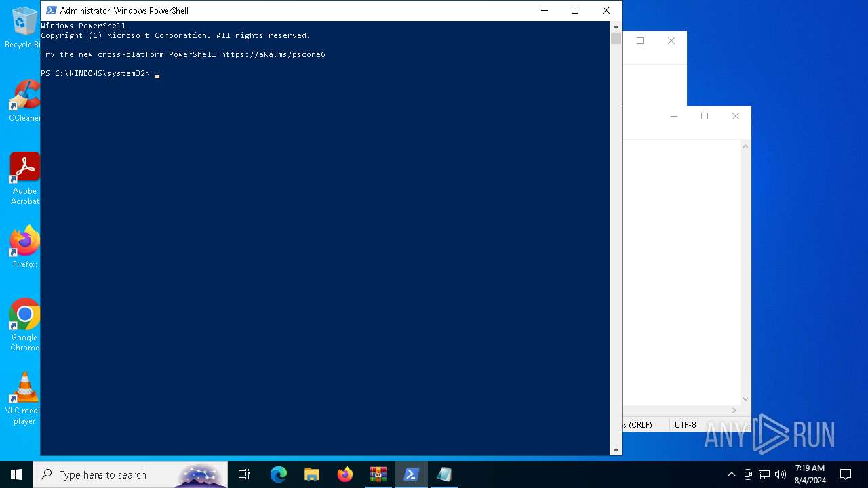
Task: Open the Recycle Bin desktop icon
Action: tap(24, 28)
